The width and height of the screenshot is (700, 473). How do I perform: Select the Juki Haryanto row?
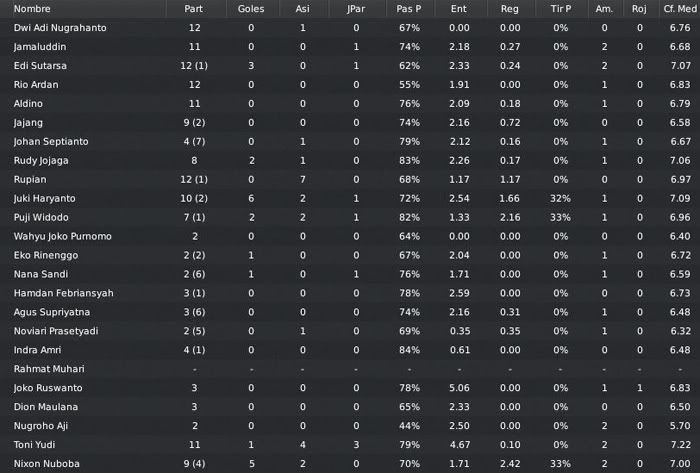coord(350,199)
